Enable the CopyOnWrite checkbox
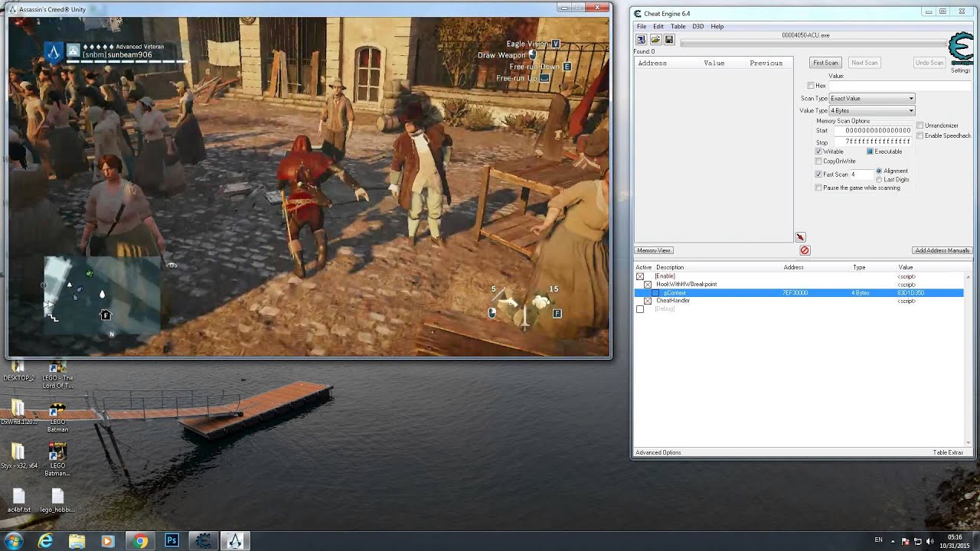The image size is (980, 551). (818, 161)
